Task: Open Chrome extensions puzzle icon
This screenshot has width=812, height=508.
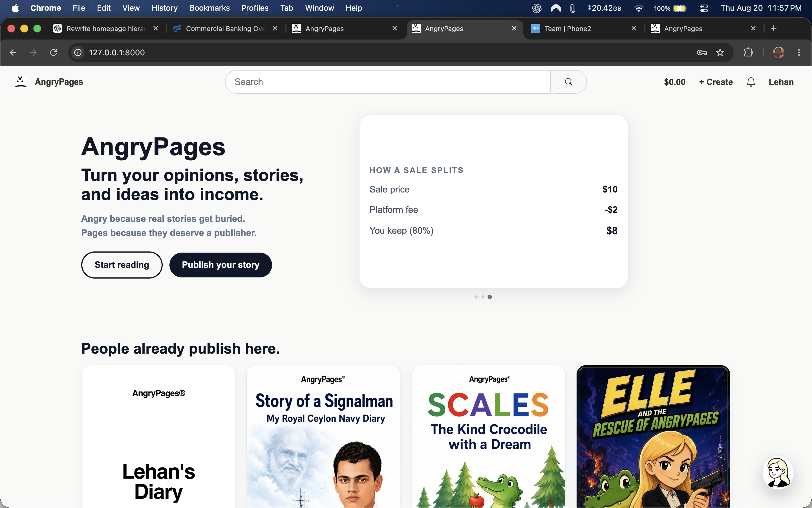Action: coord(749,52)
